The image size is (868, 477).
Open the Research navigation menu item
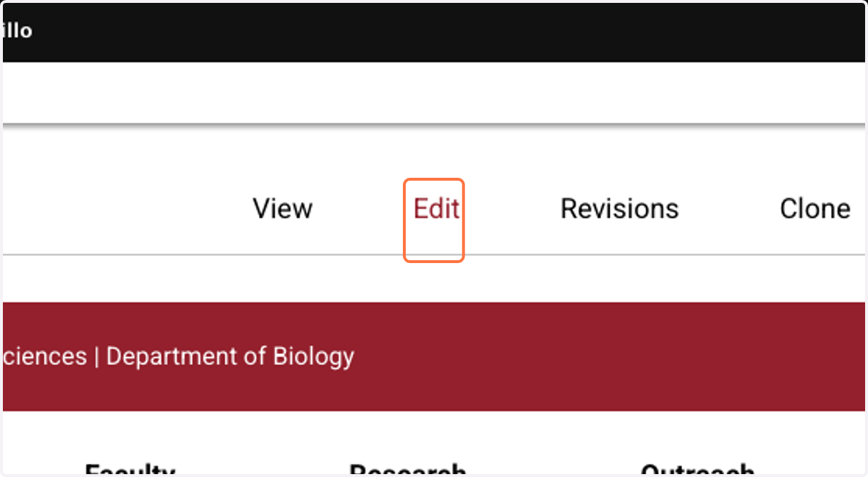[x=408, y=469]
